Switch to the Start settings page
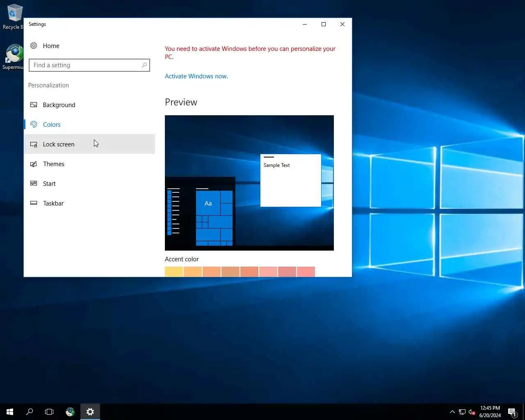 click(89, 183)
